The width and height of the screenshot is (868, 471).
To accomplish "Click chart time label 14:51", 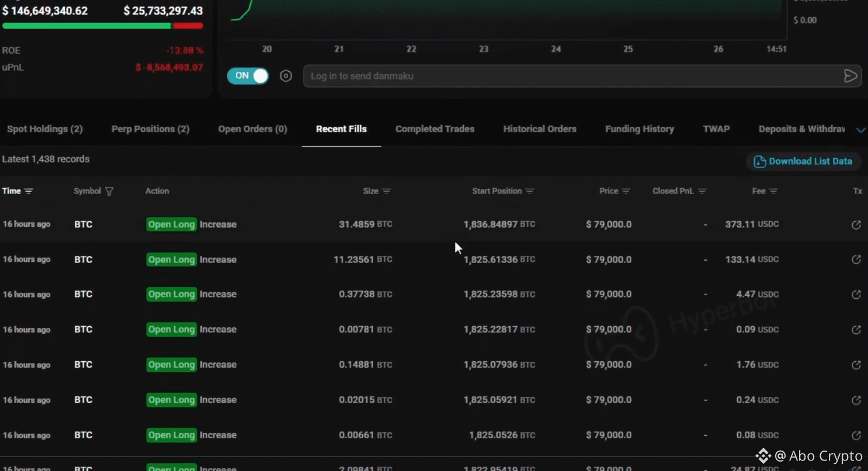I will (x=776, y=49).
